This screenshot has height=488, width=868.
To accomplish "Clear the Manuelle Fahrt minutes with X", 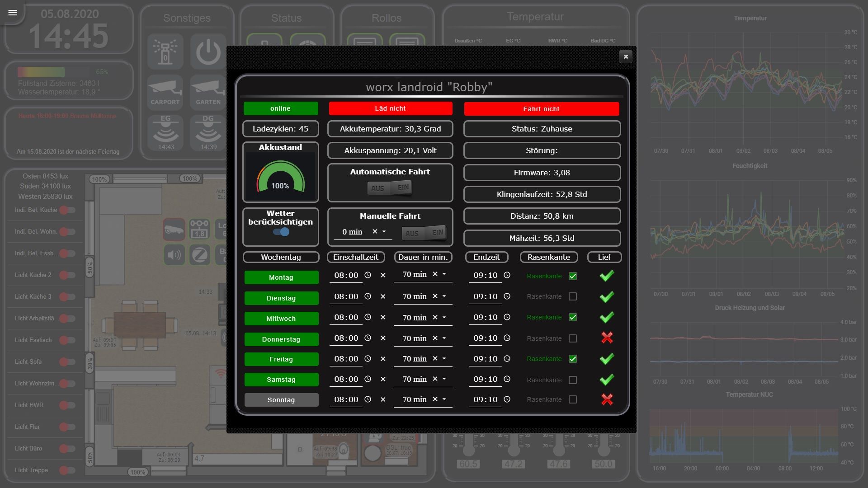I will tap(375, 231).
